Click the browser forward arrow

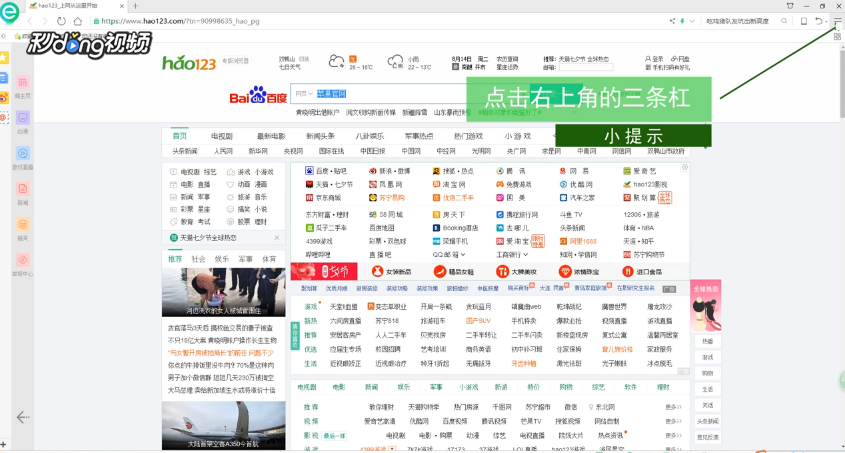click(45, 21)
